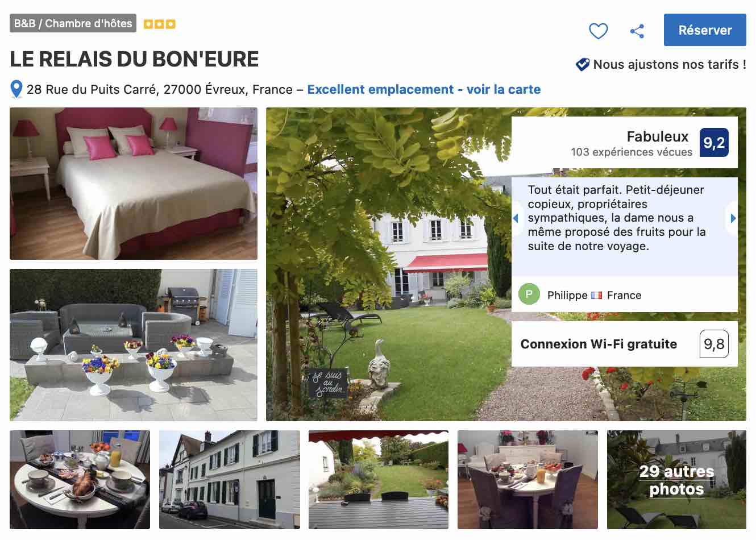This screenshot has width=756, height=540.
Task: View the 29 autres photos gallery
Action: coord(676,480)
